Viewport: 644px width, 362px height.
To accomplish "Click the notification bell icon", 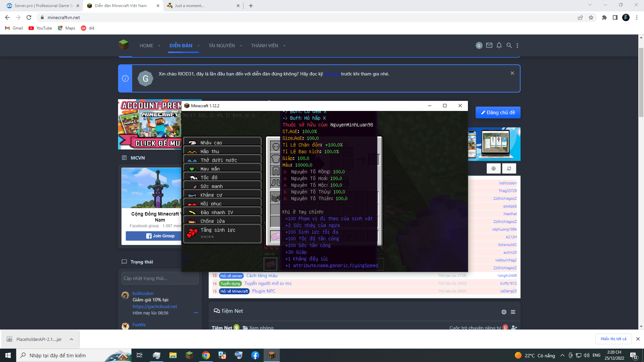I will pos(499,45).
